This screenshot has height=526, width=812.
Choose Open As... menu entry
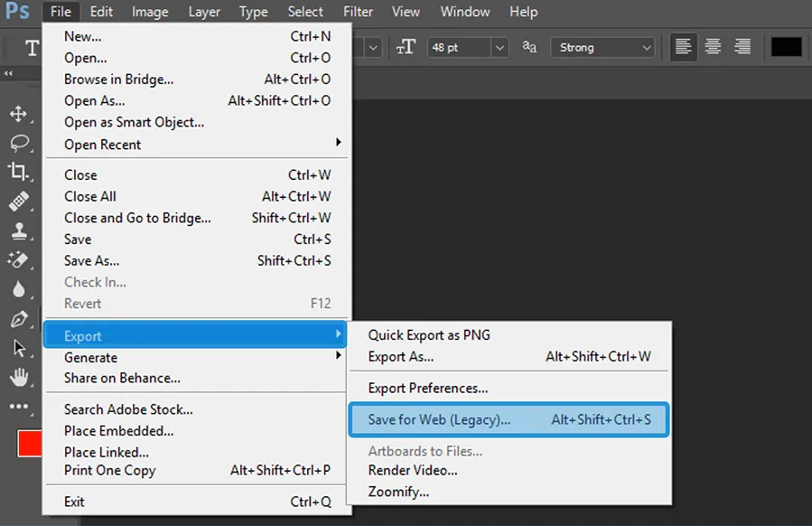(x=197, y=100)
